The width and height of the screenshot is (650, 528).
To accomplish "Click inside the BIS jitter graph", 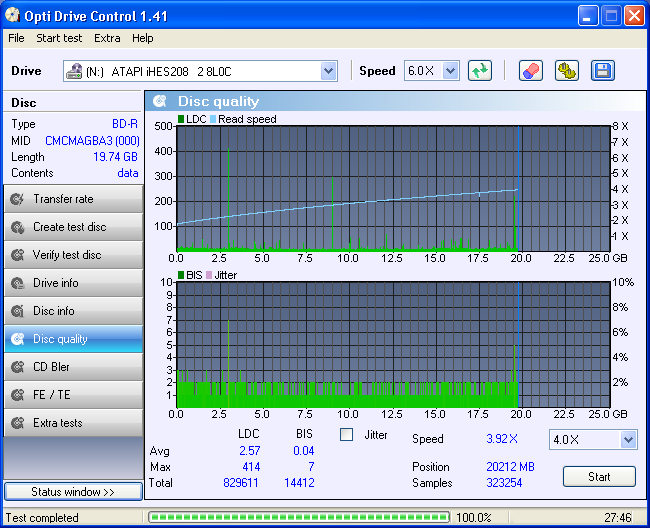I will pos(393,345).
